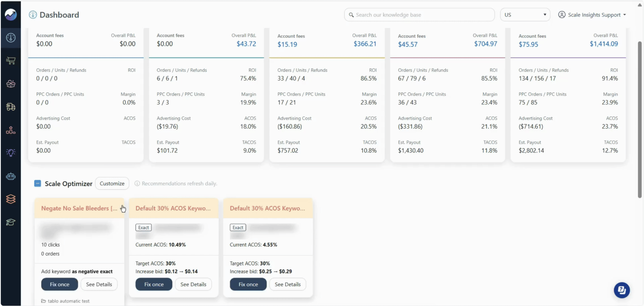Screen dimensions: 644x306
Task: Focus the knowledge base search field
Action: click(419, 15)
